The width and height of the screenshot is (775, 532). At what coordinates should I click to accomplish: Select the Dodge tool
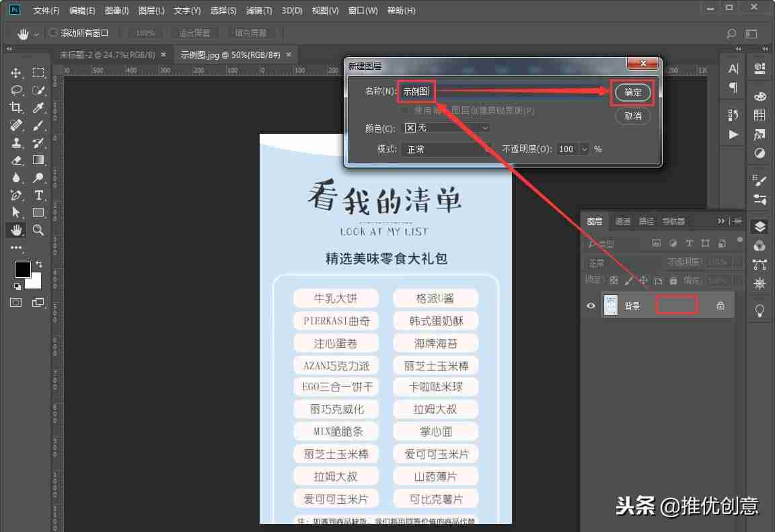(x=38, y=178)
